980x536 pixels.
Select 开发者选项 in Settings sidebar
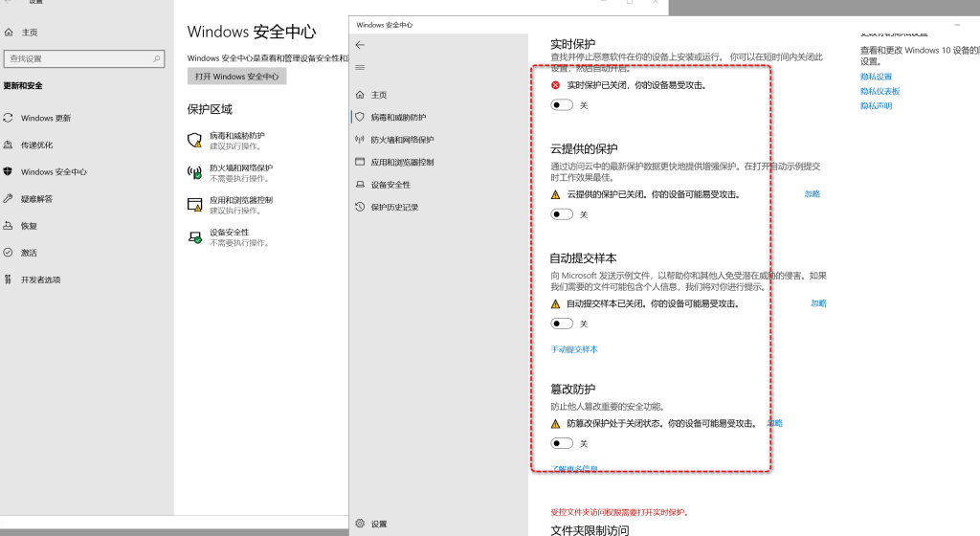point(40,279)
